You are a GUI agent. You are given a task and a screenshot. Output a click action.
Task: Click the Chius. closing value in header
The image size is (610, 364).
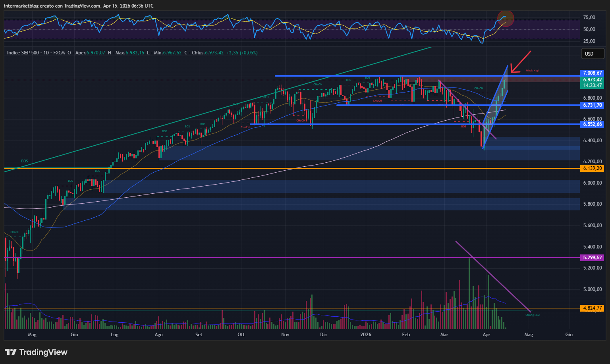[x=204, y=53]
